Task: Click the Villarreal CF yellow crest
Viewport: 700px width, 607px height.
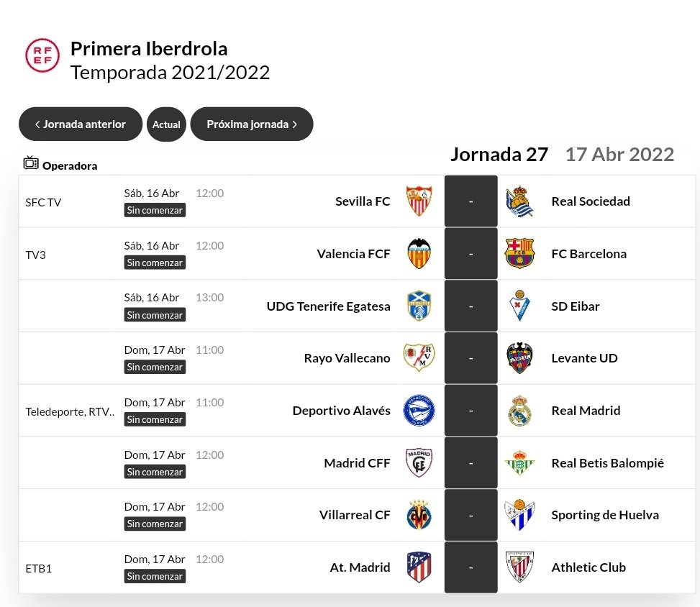Action: 419,515
